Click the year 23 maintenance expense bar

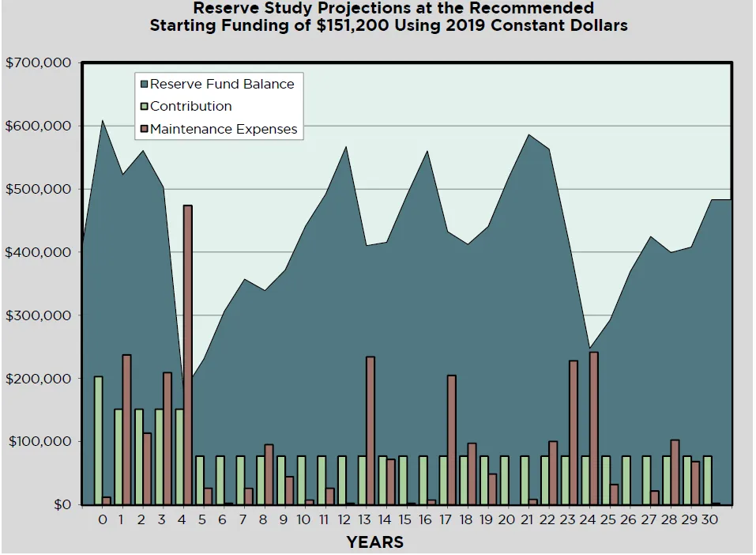[574, 433]
